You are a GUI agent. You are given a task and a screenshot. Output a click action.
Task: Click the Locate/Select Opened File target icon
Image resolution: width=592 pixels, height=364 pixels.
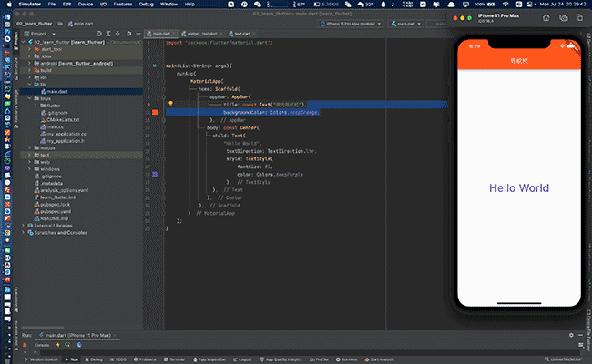[99, 34]
